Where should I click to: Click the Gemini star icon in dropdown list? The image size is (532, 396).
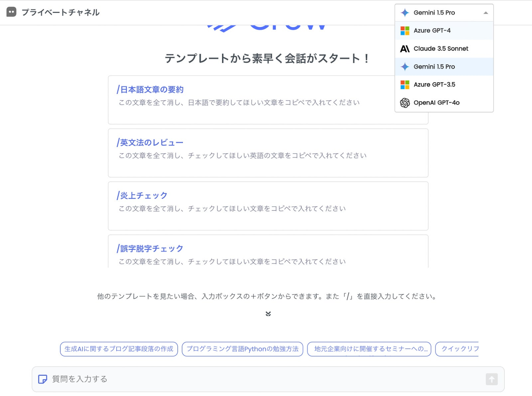point(405,67)
